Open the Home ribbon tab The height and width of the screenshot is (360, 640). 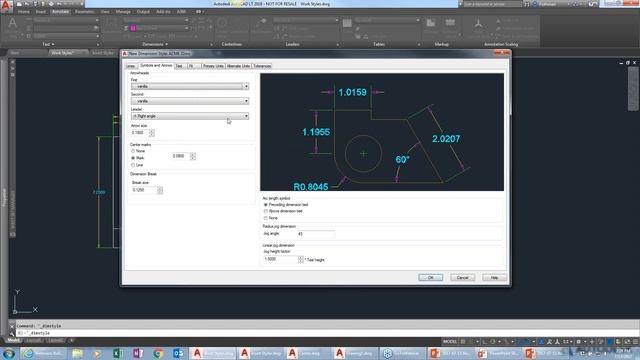(x=24, y=12)
